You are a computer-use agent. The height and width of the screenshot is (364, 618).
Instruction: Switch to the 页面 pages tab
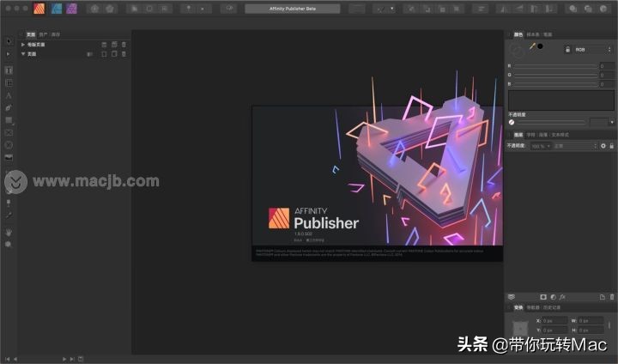(31, 34)
